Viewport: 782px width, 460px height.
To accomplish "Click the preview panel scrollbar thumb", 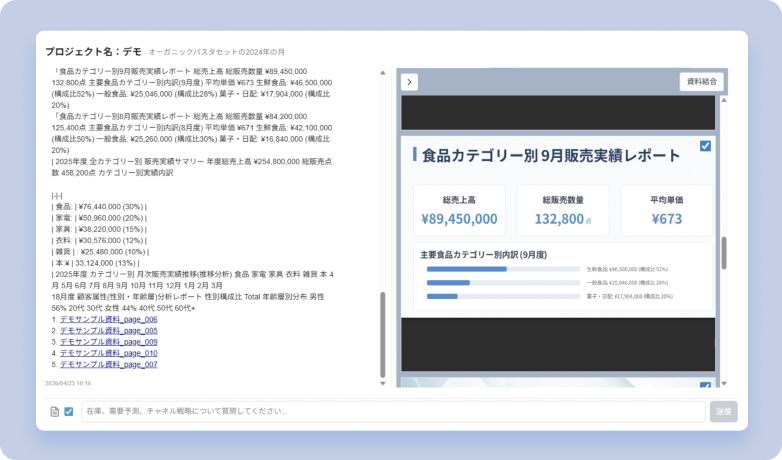I will pos(724,253).
